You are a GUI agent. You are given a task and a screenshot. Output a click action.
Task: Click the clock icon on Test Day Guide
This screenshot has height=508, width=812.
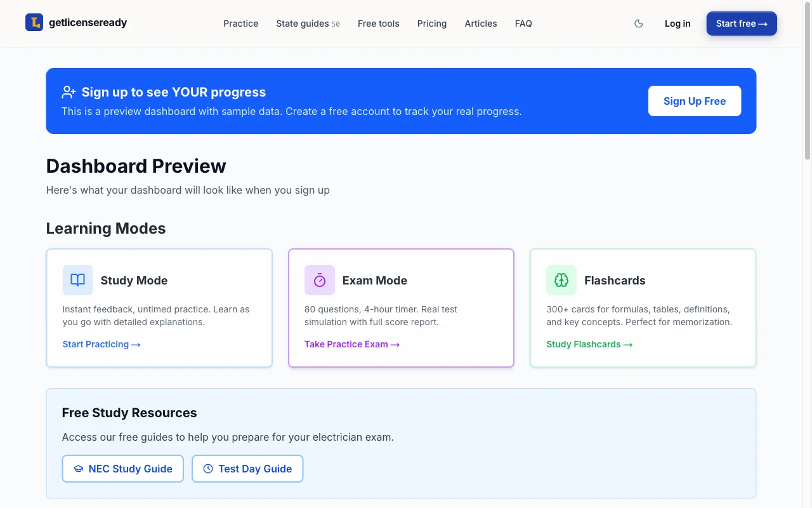pyautogui.click(x=208, y=469)
